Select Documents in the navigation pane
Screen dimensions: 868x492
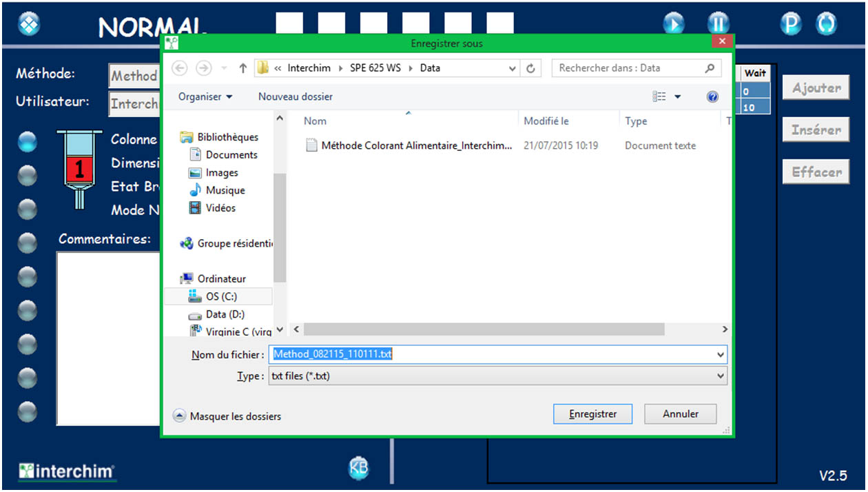pyautogui.click(x=224, y=155)
